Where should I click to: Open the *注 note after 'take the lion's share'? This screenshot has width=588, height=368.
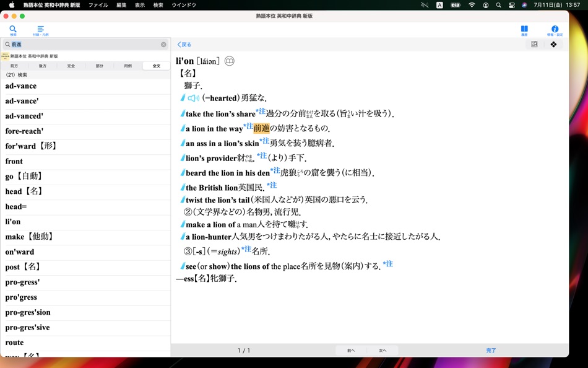pyautogui.click(x=261, y=112)
